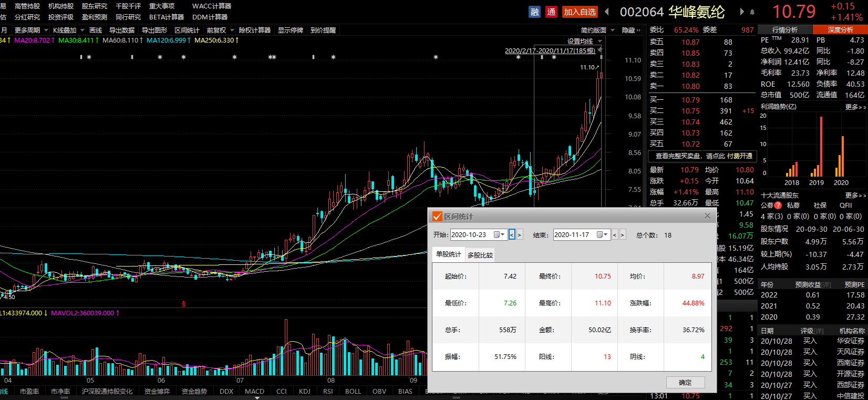Click the price alert bell icon

(x=752, y=12)
